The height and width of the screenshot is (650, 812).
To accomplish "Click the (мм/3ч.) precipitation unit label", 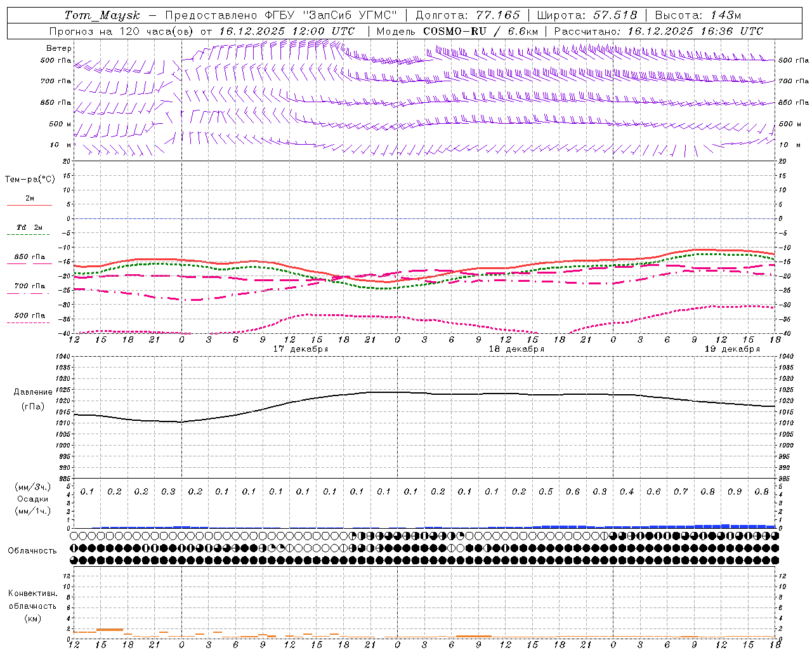I will pos(33,487).
